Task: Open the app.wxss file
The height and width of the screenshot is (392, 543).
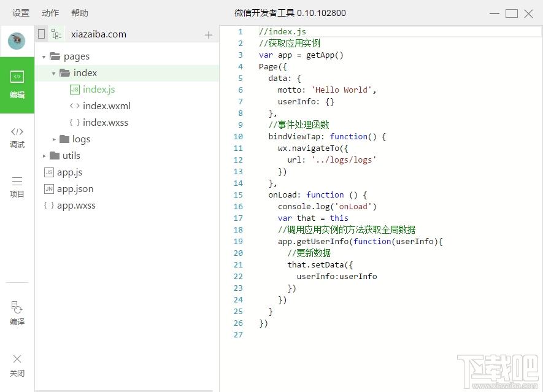Action: [76, 206]
